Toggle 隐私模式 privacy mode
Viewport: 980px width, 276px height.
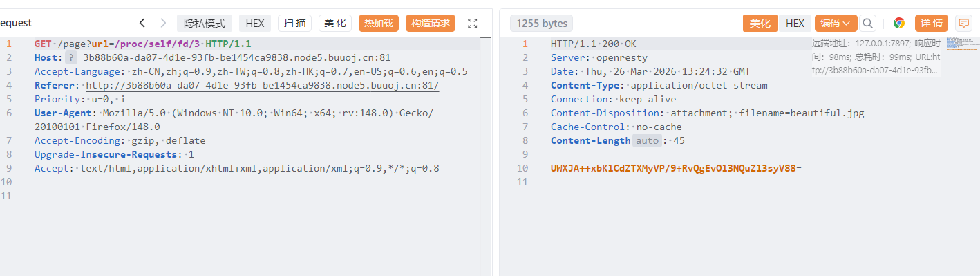[x=205, y=23]
